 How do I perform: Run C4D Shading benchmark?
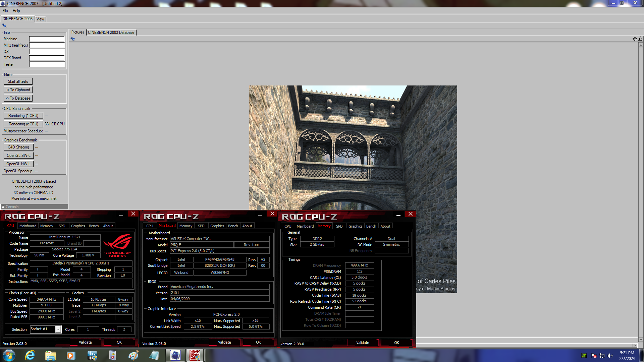18,147
